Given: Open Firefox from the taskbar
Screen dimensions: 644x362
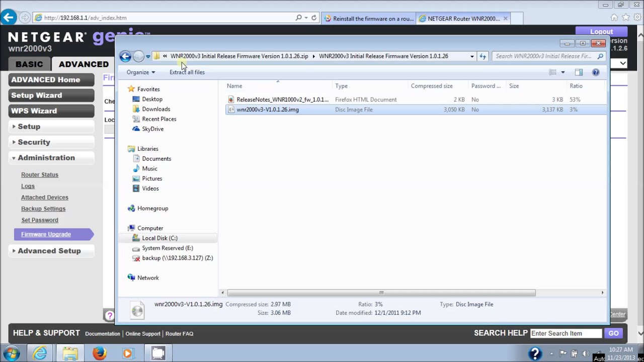Looking at the screenshot, I should [x=99, y=353].
